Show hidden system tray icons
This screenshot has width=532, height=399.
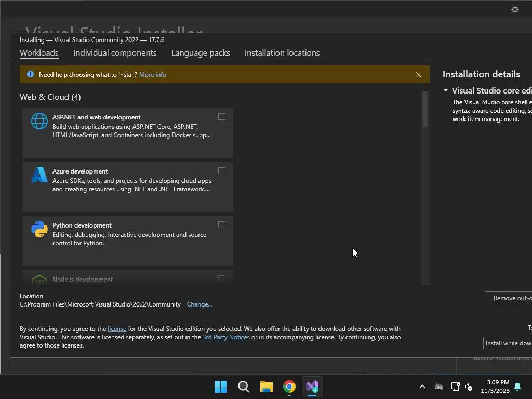[x=422, y=387]
